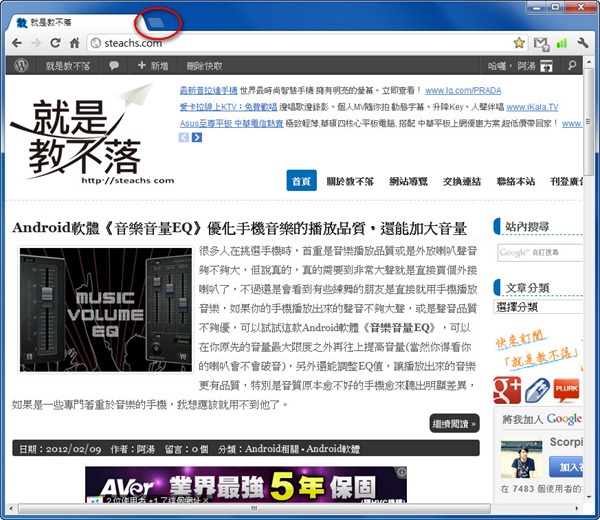This screenshot has height=520, width=600.
Task: Reload the page with the refresh icon
Action: [55, 43]
